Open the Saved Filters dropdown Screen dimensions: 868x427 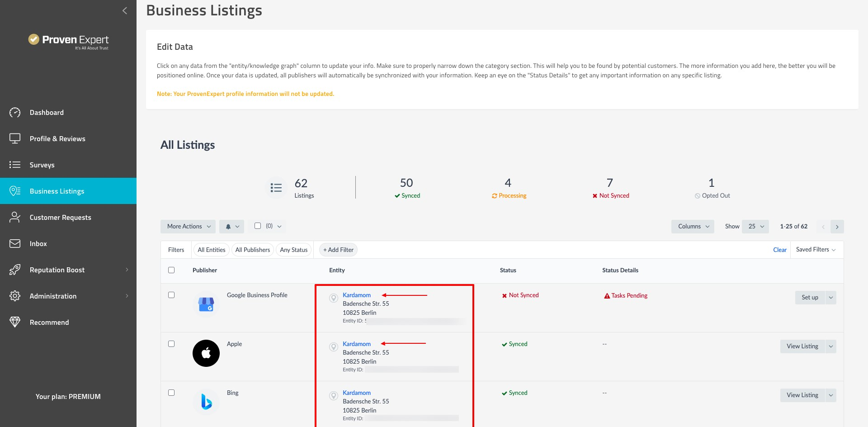tap(816, 250)
